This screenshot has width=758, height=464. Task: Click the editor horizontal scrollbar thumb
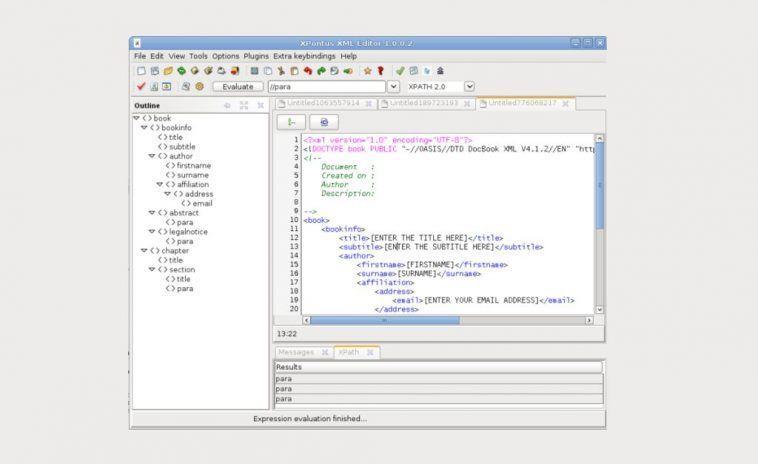(384, 320)
